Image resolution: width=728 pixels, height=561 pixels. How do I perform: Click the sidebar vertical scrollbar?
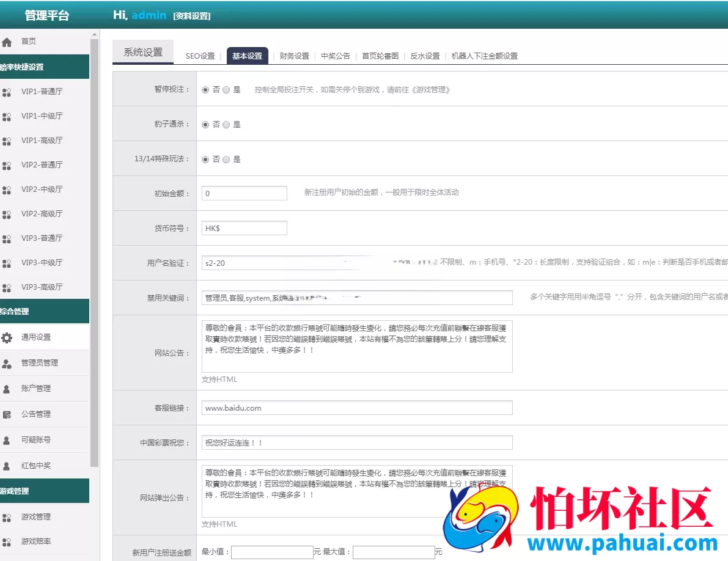click(95, 253)
